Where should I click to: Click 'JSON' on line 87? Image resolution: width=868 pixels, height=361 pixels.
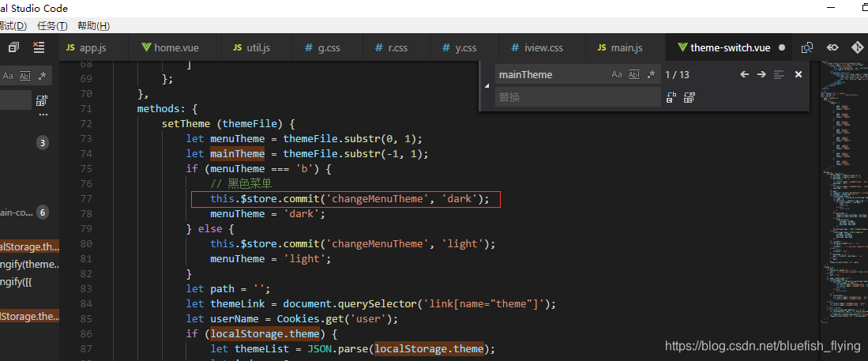[x=319, y=349]
